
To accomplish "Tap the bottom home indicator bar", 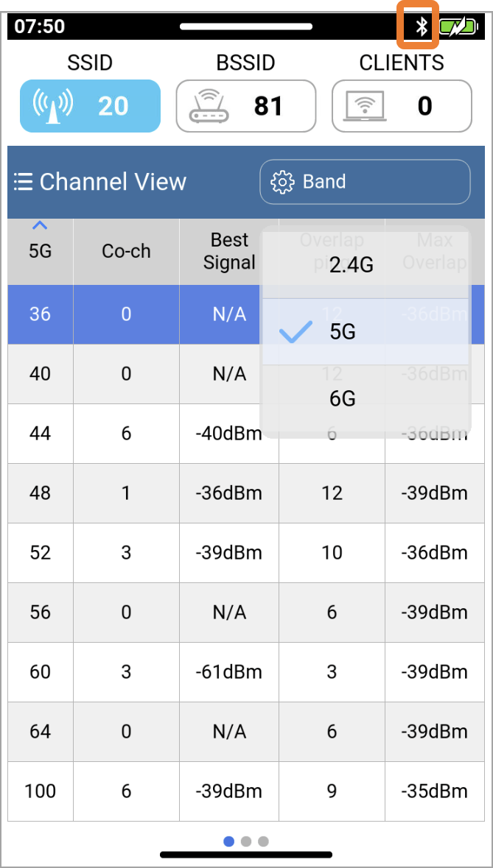I will (246, 855).
